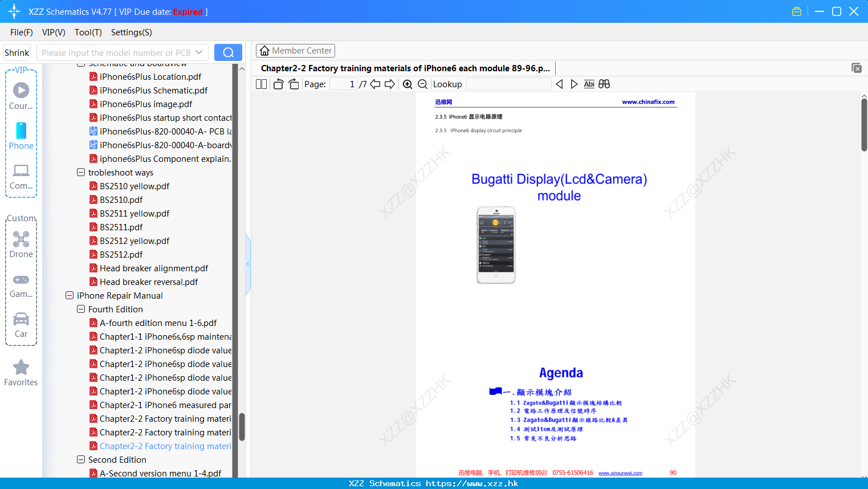The width and height of the screenshot is (868, 489).
Task: Open the File(F) menu
Action: 22,32
